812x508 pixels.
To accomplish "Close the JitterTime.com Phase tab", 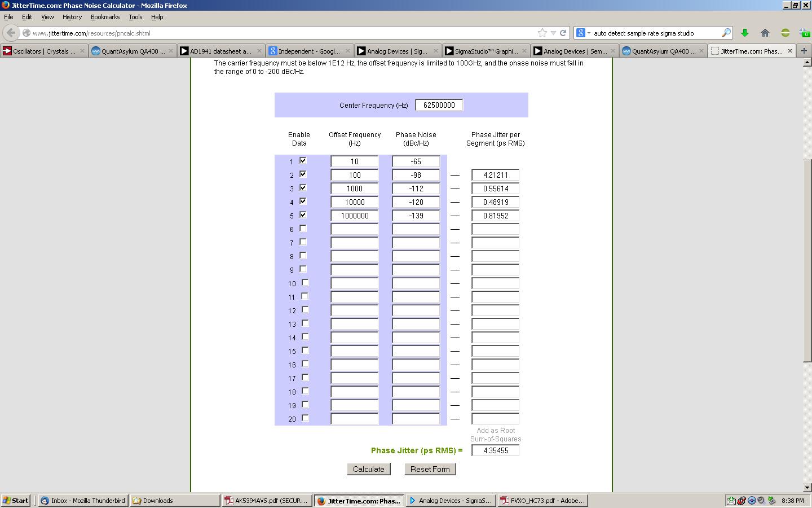I will 790,51.
